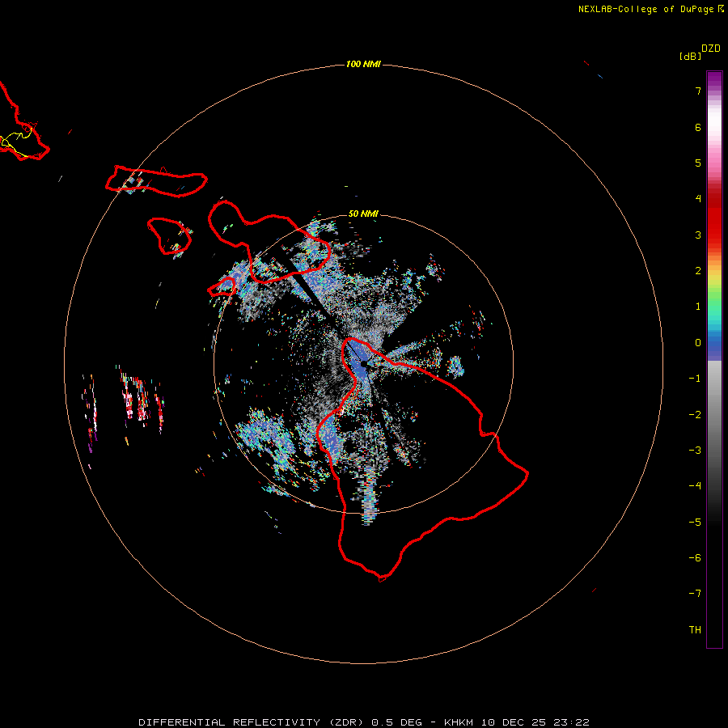Select the 6 dB tick label on scale

click(x=698, y=127)
